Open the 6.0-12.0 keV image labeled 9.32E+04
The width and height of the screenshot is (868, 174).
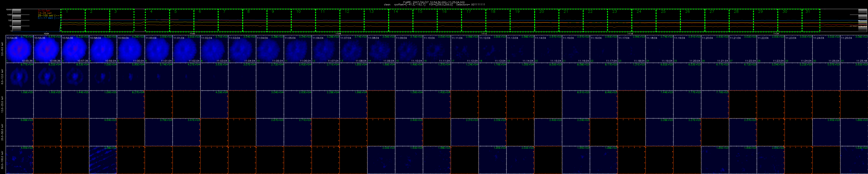(x=47, y=76)
